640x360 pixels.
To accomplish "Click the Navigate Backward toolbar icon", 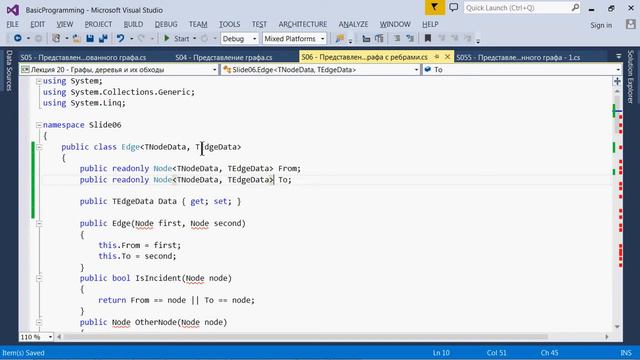I will point(18,38).
